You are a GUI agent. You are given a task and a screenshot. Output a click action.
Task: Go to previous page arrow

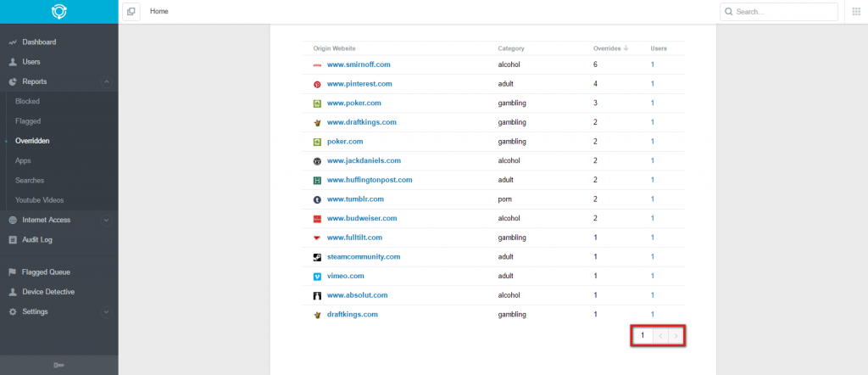(660, 336)
